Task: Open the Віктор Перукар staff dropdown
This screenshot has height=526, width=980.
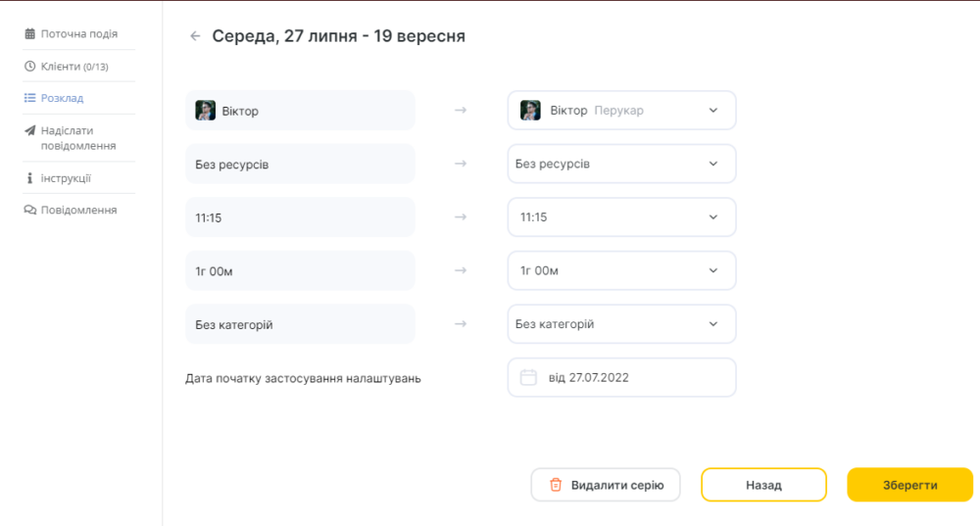Action: [621, 111]
